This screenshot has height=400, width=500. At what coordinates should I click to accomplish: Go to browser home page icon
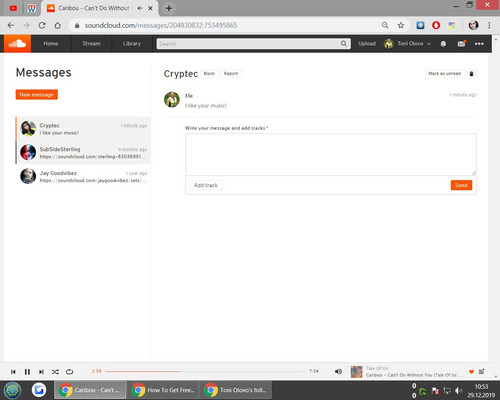(58, 25)
